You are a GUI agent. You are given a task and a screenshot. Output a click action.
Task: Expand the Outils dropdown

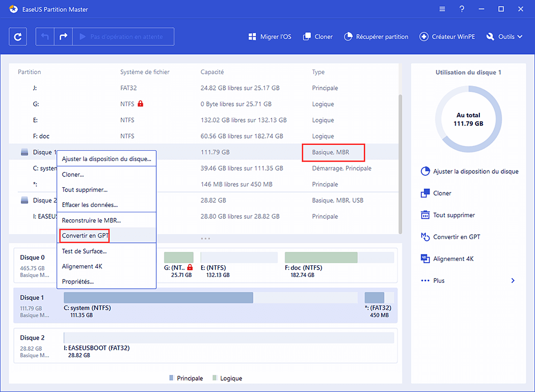click(x=505, y=37)
